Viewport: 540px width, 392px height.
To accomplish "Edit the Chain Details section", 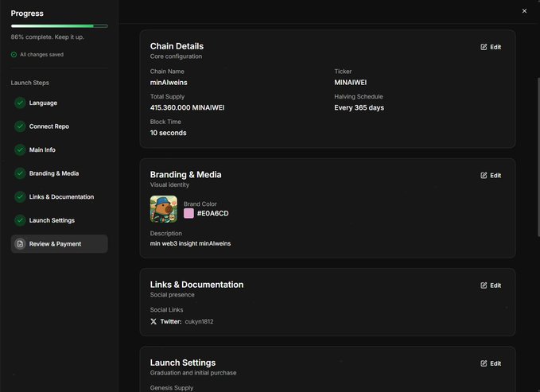I will [491, 47].
